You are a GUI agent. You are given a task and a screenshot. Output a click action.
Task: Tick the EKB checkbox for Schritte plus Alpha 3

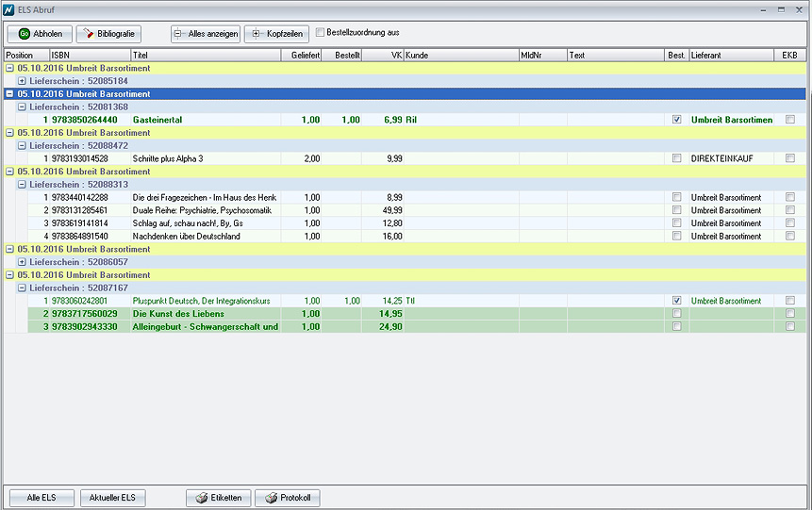[x=790, y=158]
